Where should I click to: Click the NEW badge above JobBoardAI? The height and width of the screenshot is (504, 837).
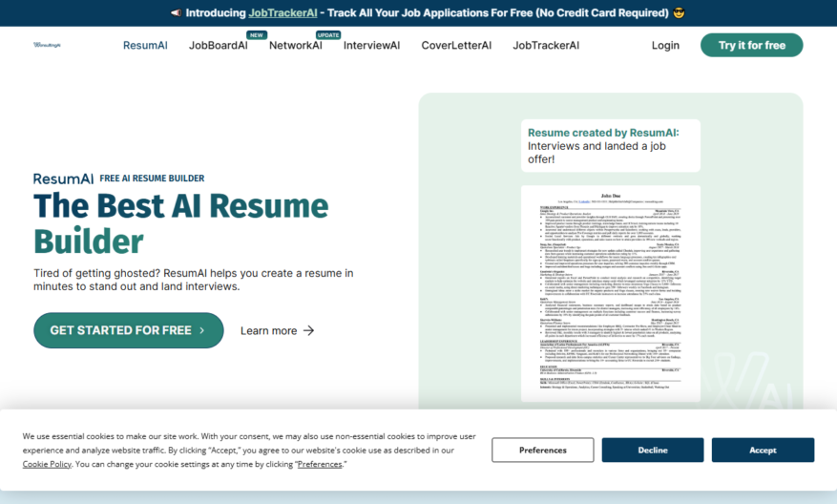point(257,34)
